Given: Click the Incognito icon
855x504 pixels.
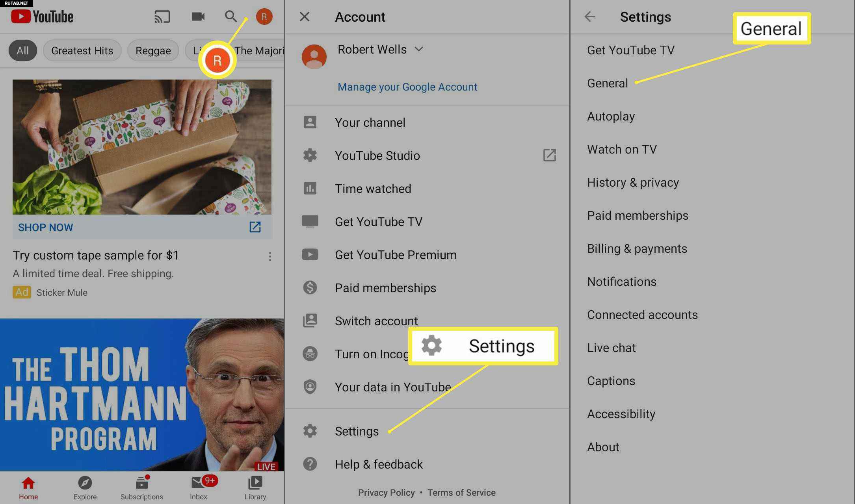Looking at the screenshot, I should (310, 354).
